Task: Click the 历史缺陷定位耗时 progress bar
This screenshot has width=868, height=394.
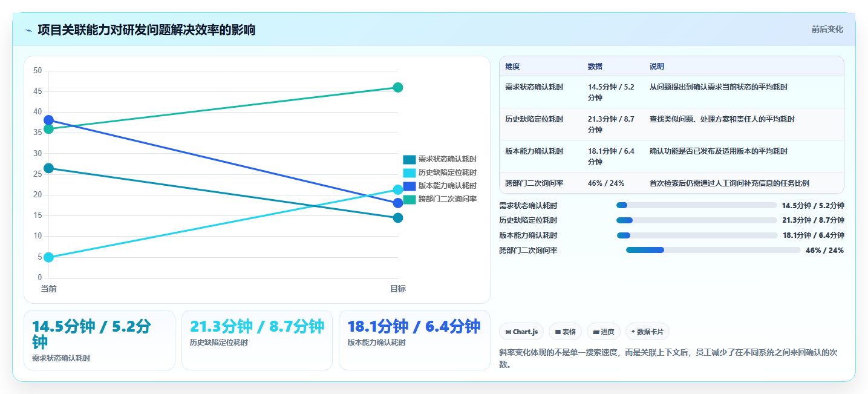Action: click(696, 220)
